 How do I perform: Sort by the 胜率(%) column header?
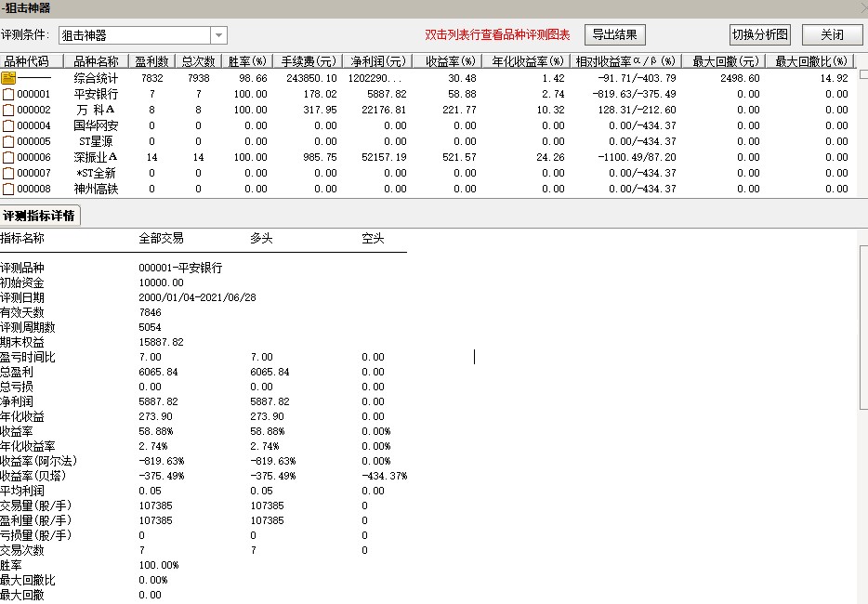coord(248,61)
